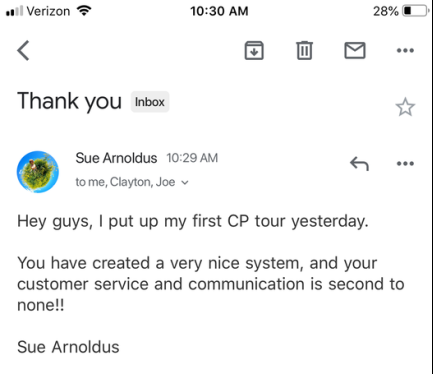This screenshot has height=374, width=433.
Task: Tap Sue Arnoldus profile picture
Action: tap(38, 172)
